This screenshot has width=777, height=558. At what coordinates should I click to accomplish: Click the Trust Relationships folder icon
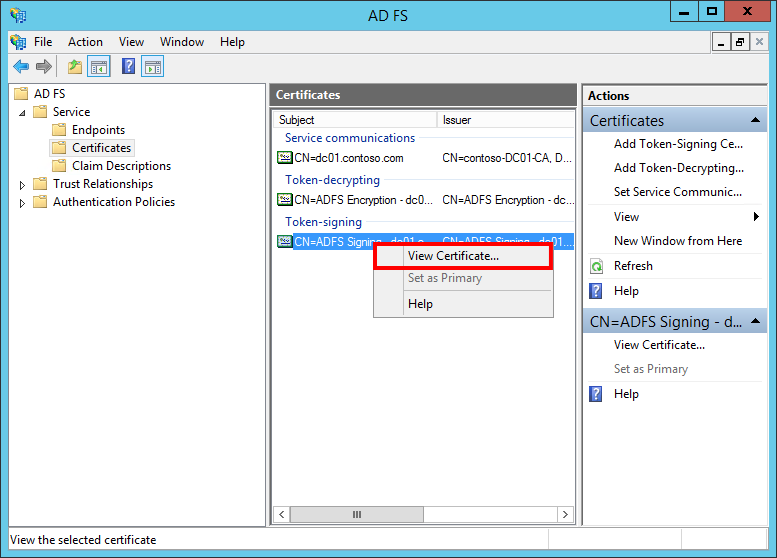[40, 184]
